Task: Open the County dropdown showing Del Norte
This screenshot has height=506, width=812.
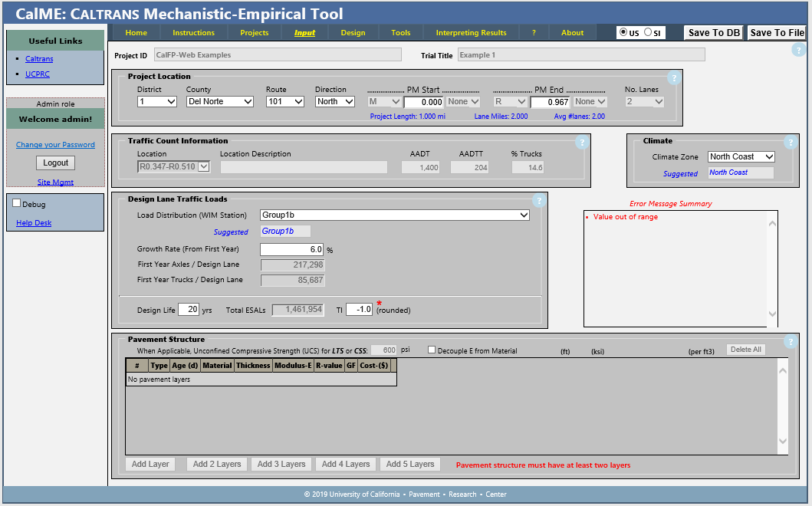Action: (x=220, y=101)
